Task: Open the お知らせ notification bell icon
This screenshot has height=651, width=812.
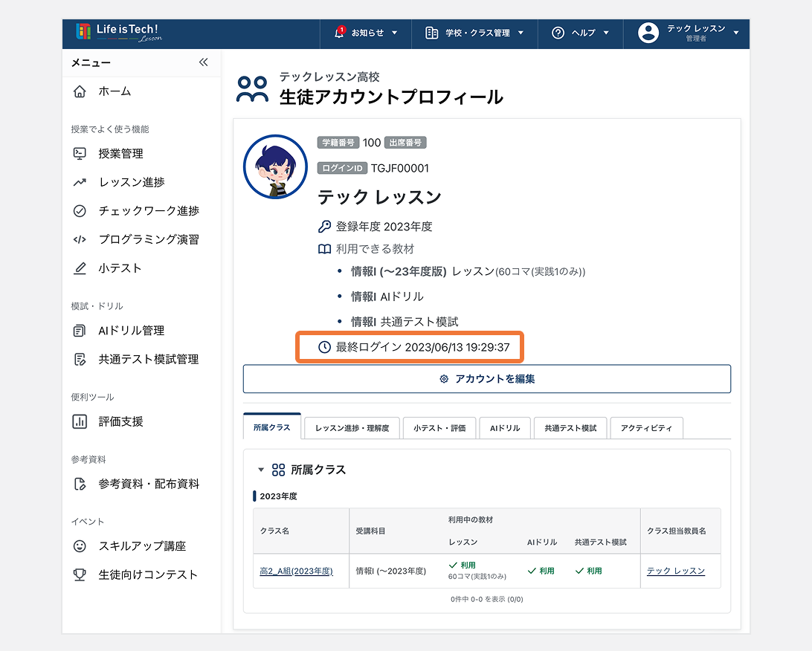Action: pos(339,32)
